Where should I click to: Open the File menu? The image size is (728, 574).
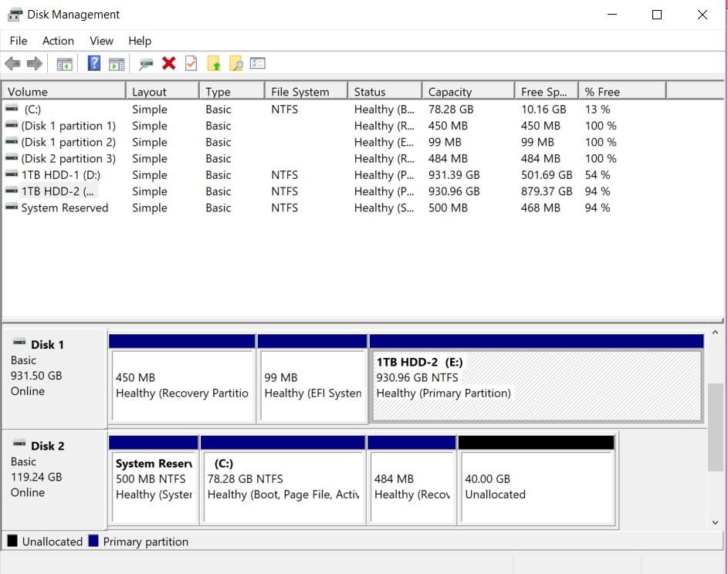(x=19, y=41)
